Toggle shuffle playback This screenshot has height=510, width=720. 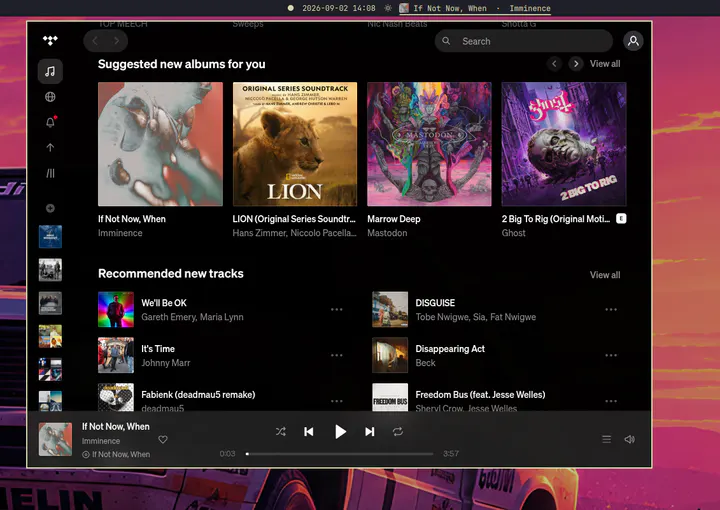click(281, 432)
